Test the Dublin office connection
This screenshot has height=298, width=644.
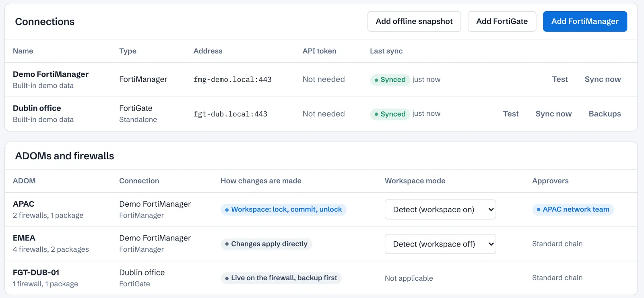pos(511,114)
